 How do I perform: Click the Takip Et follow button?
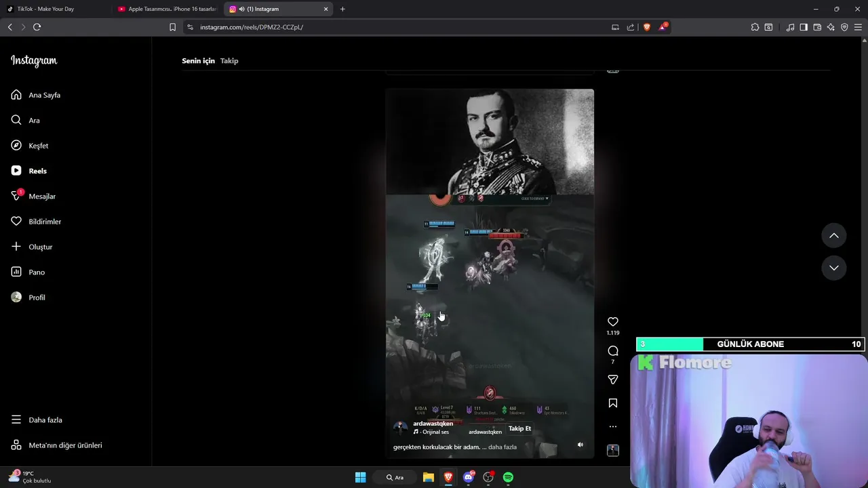[520, 428]
